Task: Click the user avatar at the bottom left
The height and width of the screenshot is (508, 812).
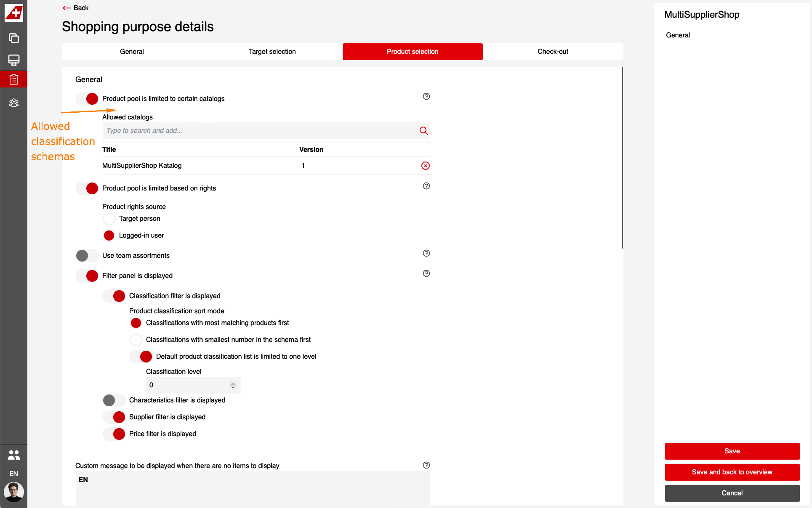Action: [x=13, y=492]
